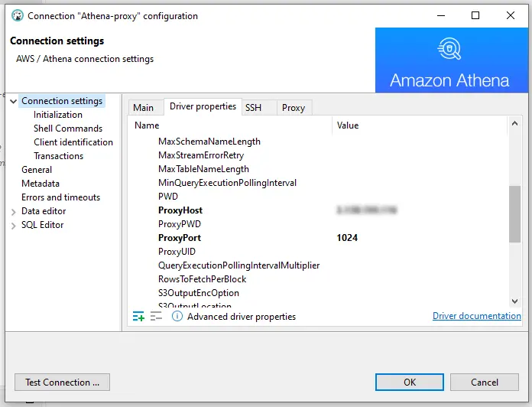Click the DBeaver application icon in title bar
The image size is (532, 407).
tap(18, 15)
